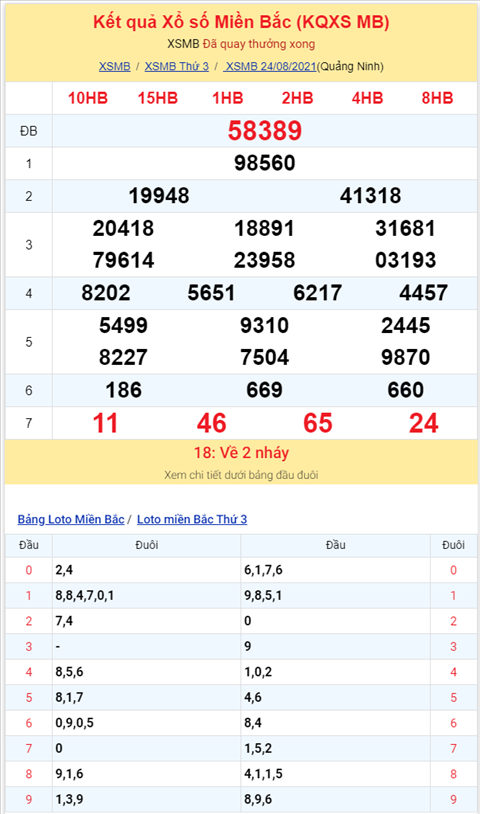Click fifth prize number 8227
The image size is (480, 814).
click(x=124, y=358)
